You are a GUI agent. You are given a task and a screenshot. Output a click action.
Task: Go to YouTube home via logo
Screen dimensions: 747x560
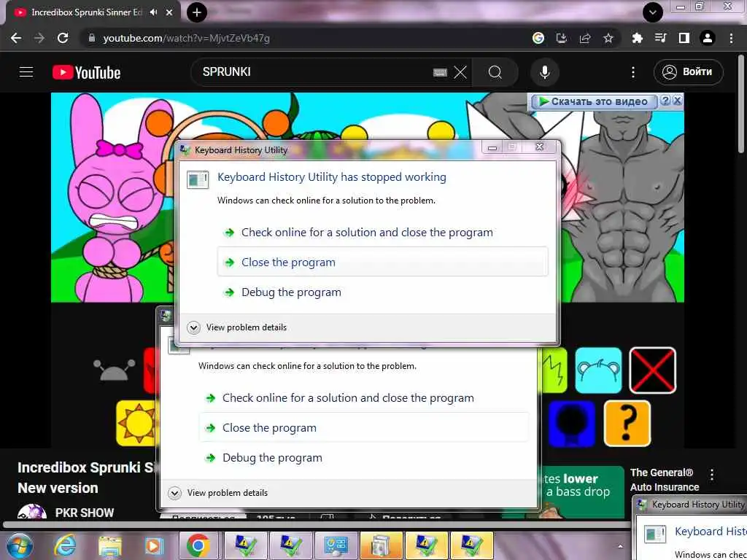[86, 72]
